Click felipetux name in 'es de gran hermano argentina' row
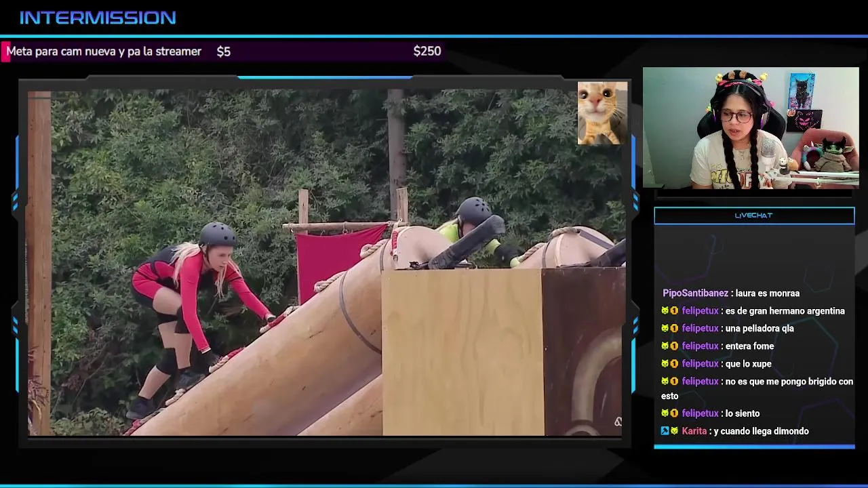 (700, 311)
